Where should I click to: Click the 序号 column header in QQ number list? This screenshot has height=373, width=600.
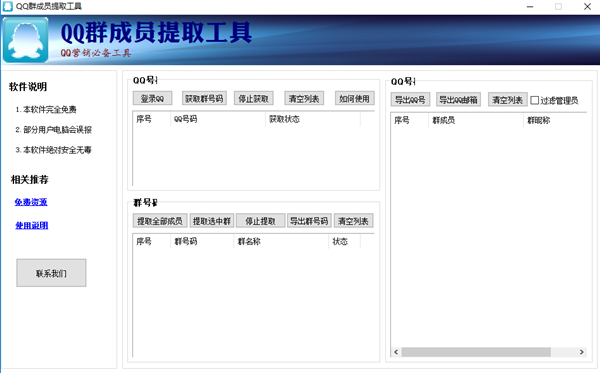[x=152, y=119]
